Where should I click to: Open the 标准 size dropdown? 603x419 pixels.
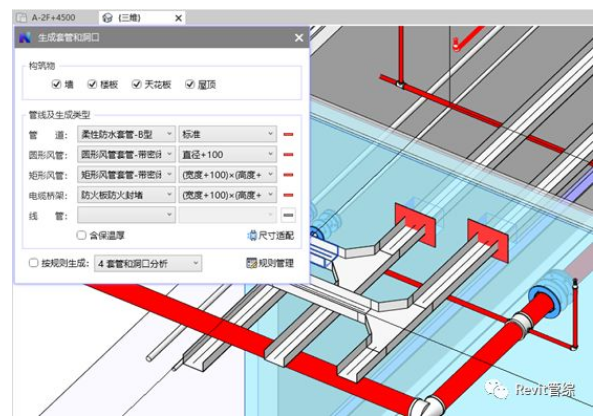(x=227, y=134)
